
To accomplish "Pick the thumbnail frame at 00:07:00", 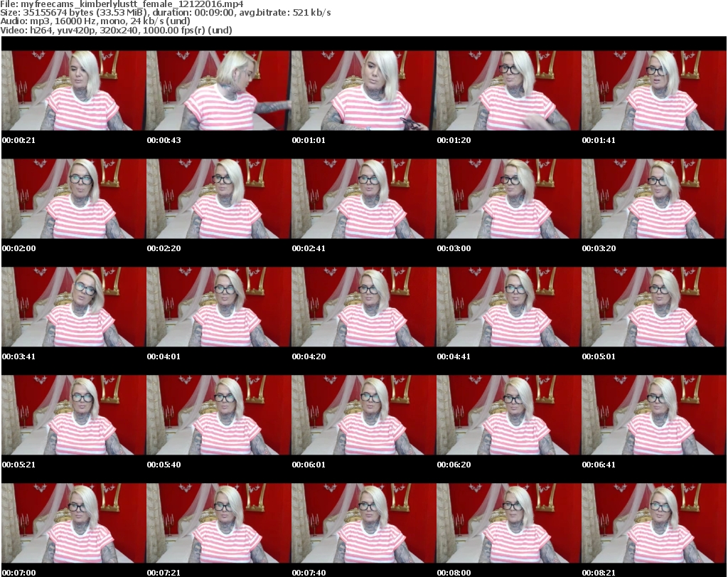I will (x=73, y=524).
